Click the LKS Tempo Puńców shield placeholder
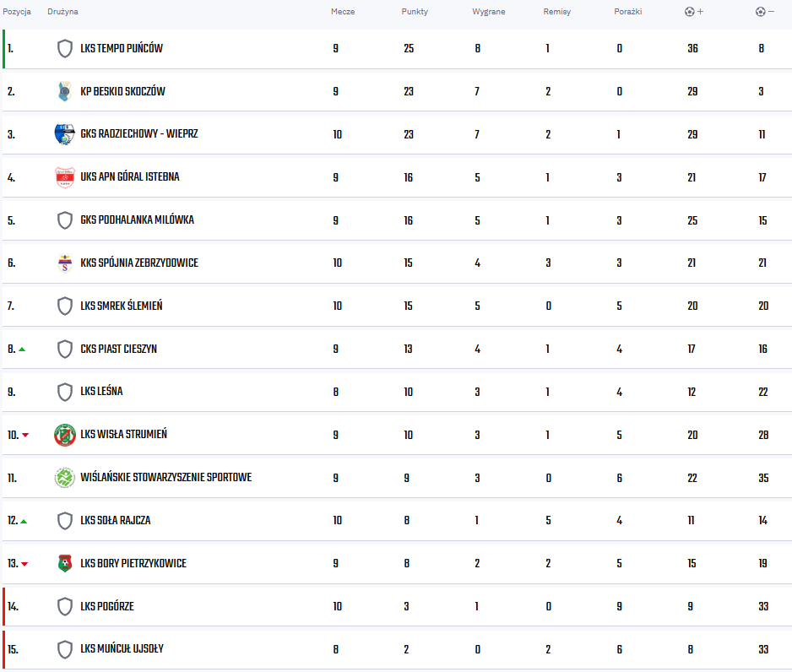This screenshot has width=792, height=672. 65,48
